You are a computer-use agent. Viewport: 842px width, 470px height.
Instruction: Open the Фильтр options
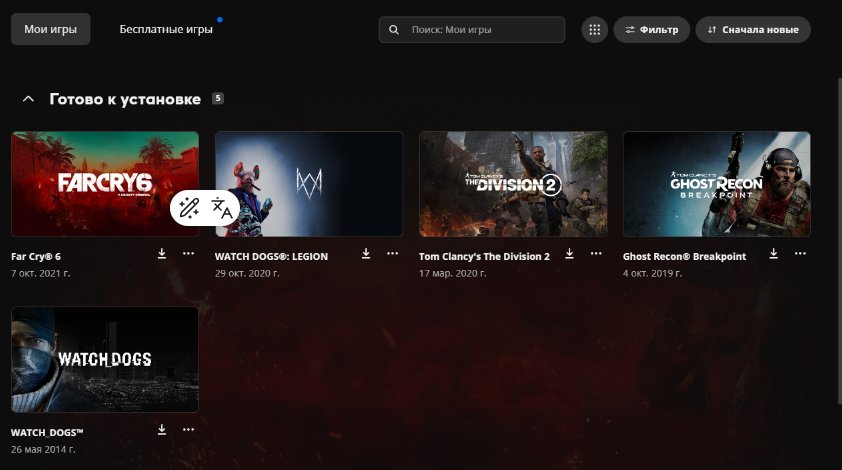651,30
